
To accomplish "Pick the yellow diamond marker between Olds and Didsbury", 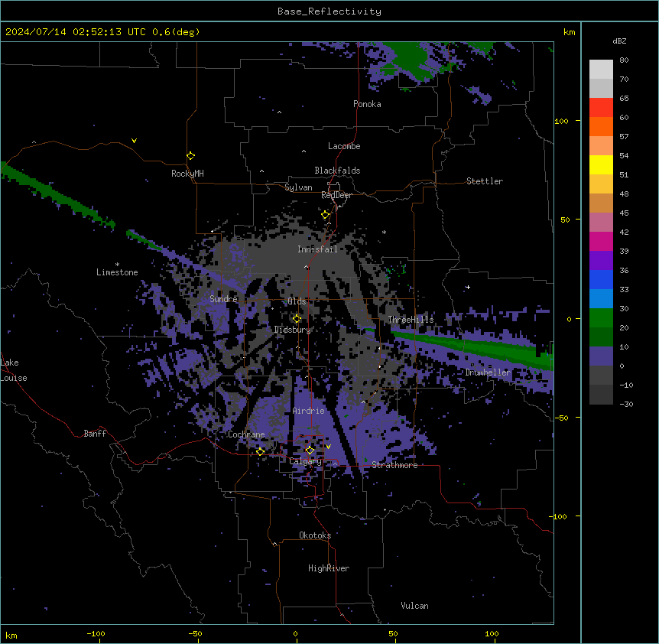I will [x=297, y=319].
